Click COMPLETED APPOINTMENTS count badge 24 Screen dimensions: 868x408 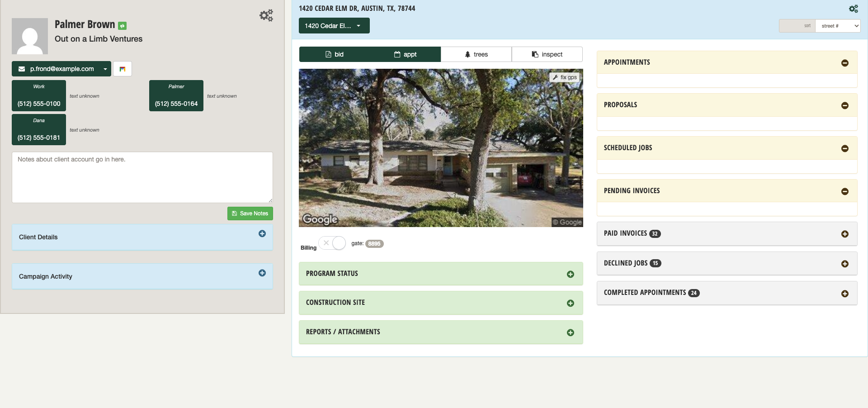[x=694, y=293]
